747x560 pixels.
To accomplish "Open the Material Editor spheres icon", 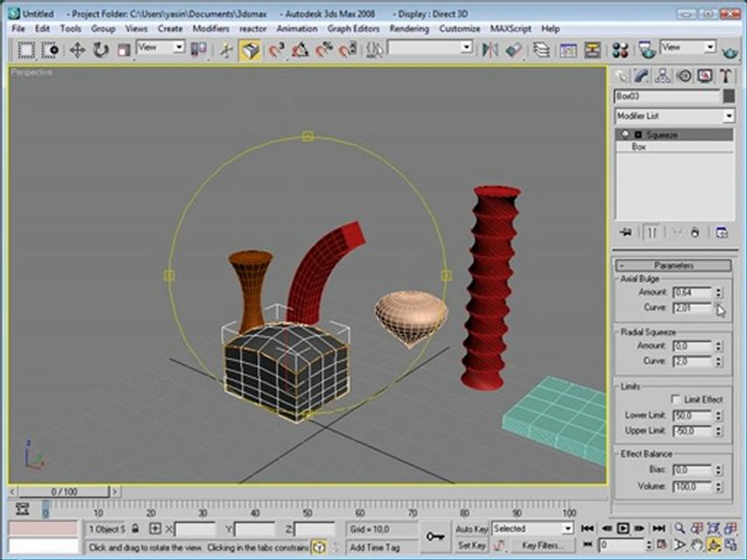I will coord(620,50).
